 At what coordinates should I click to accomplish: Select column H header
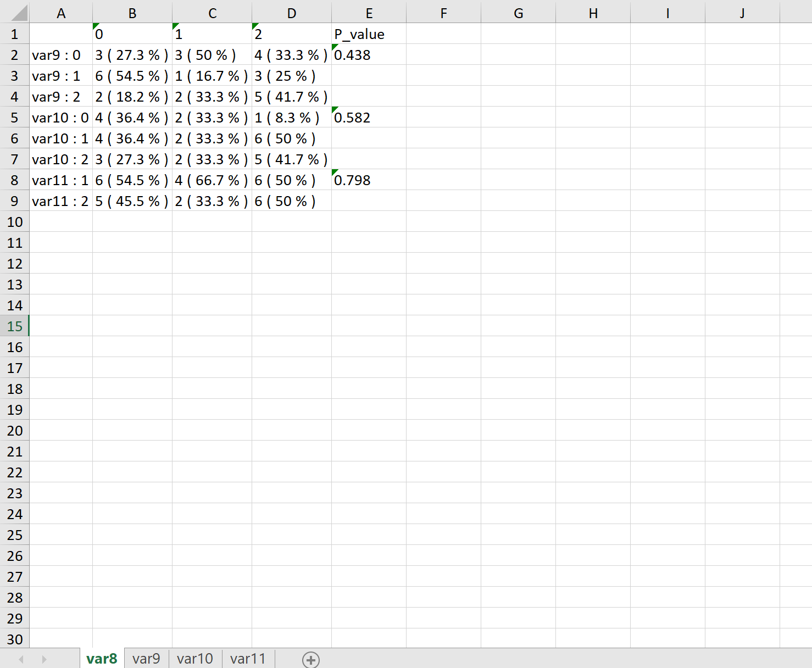(593, 12)
